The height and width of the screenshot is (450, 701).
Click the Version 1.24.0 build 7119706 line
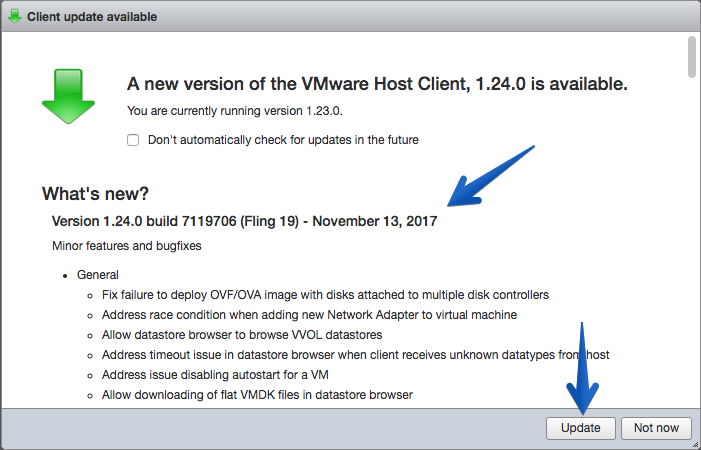coord(245,221)
